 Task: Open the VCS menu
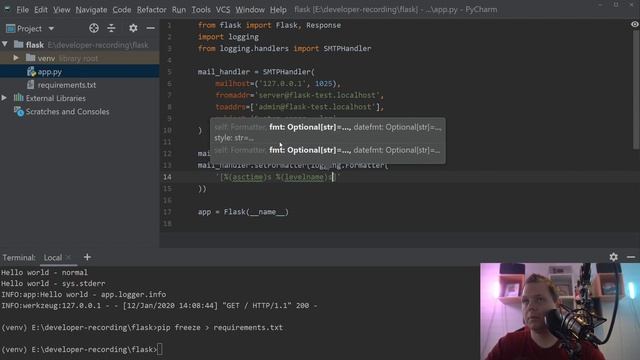[223, 9]
